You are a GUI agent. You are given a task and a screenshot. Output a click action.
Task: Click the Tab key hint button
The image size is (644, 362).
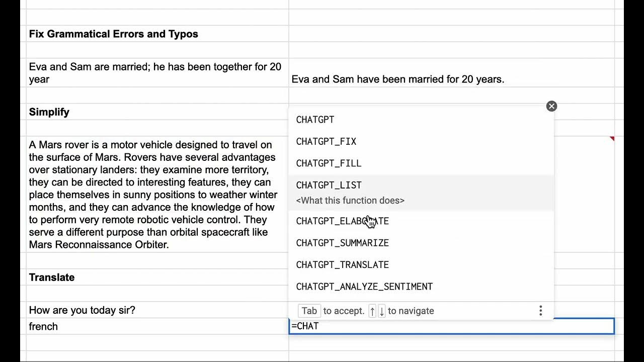(309, 311)
